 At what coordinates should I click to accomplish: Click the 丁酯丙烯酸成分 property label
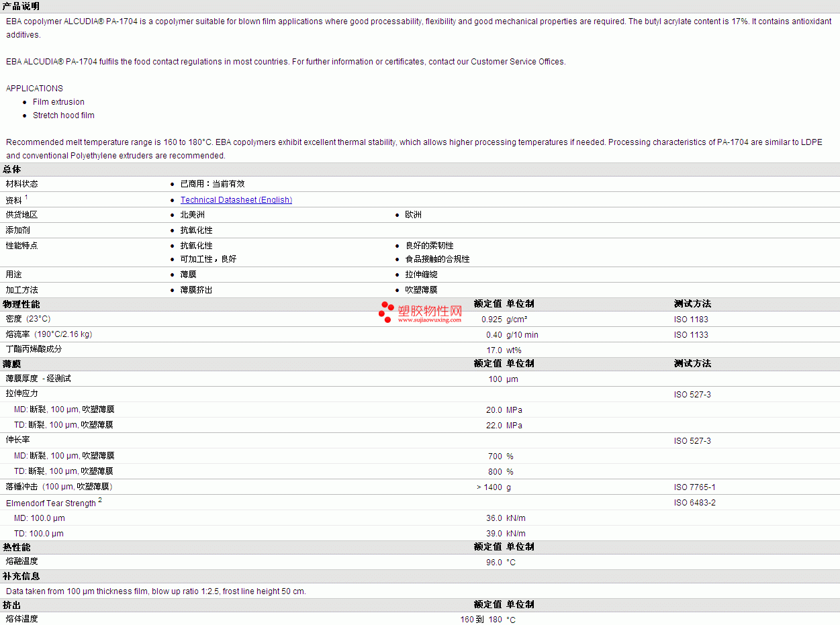coord(34,349)
